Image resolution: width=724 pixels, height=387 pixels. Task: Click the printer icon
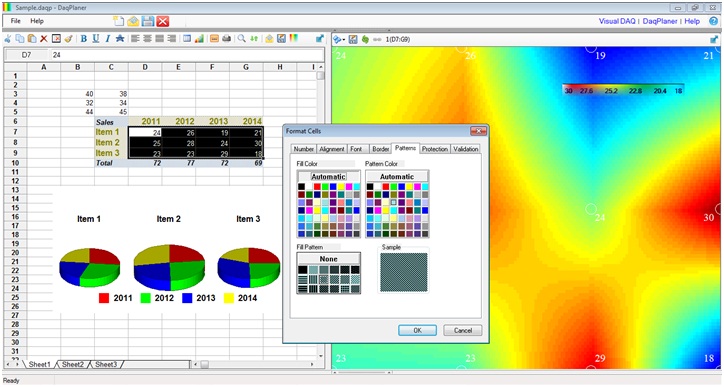click(226, 39)
